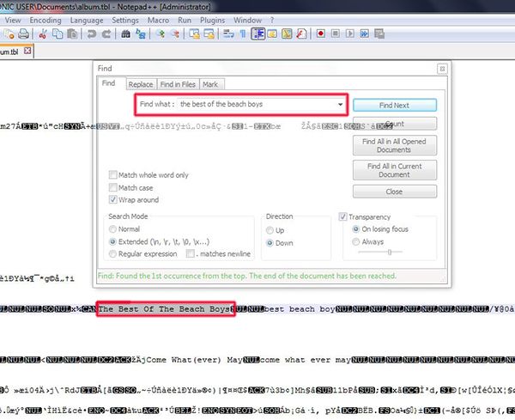Click the Function list icon

pyautogui.click(x=301, y=33)
